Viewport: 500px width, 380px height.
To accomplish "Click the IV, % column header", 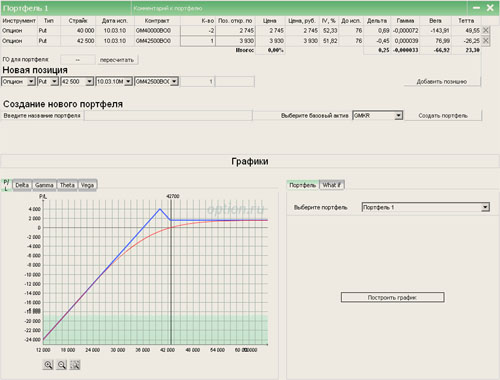I will (x=329, y=21).
